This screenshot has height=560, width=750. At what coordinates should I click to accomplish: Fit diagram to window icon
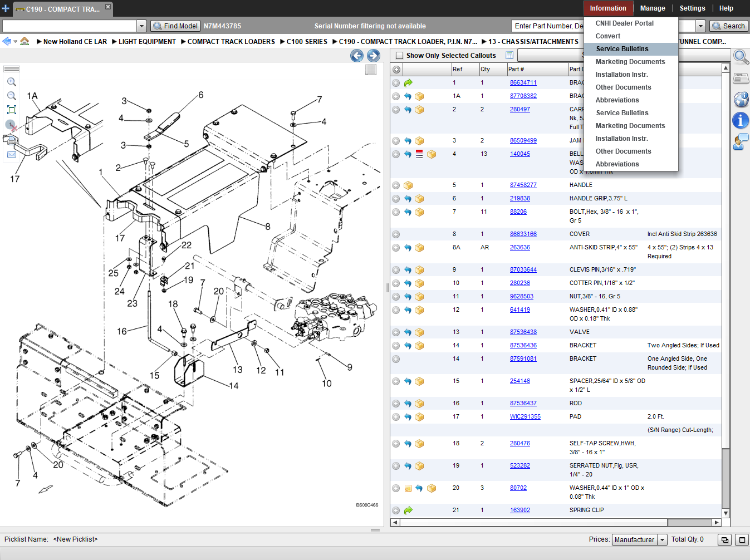[x=11, y=110]
